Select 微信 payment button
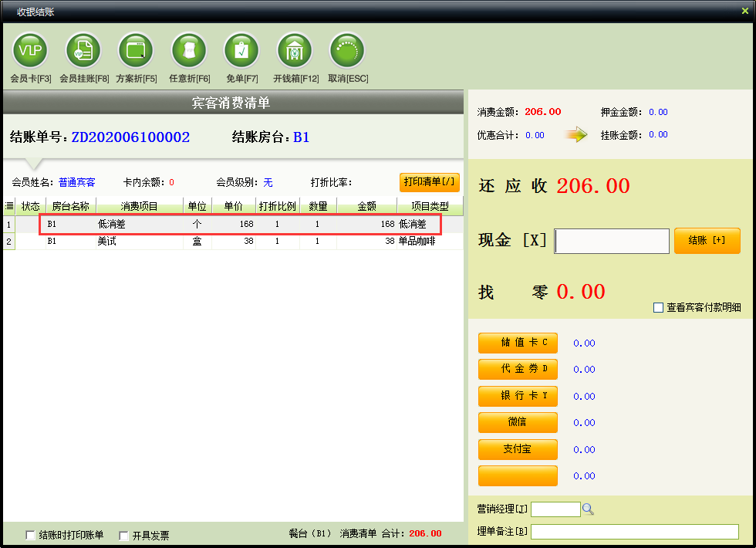This screenshot has width=756, height=548. [518, 422]
